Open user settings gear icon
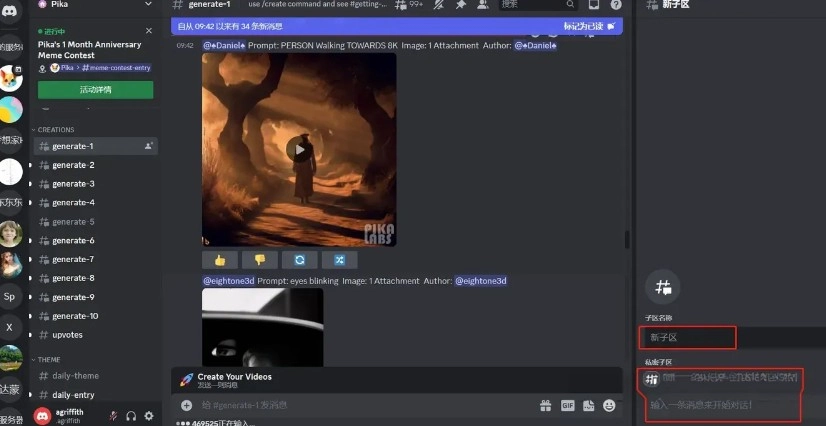This screenshot has height=426, width=826. (x=149, y=415)
